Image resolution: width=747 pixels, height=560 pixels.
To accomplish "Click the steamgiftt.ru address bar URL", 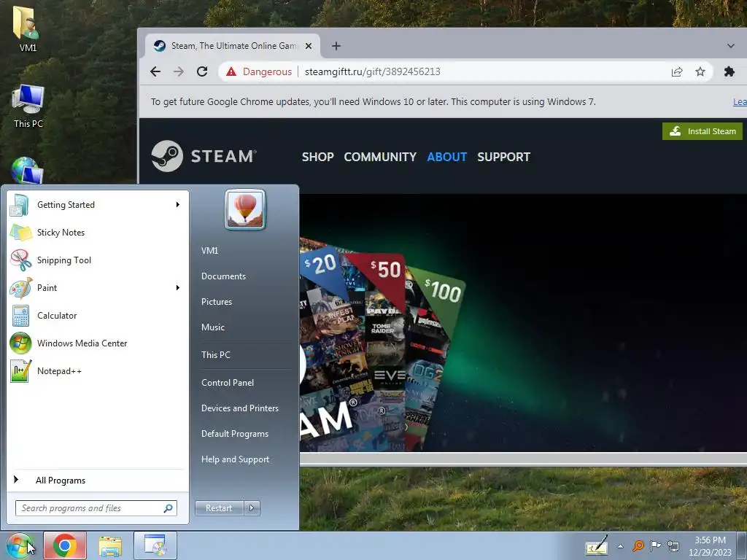I will (x=373, y=71).
